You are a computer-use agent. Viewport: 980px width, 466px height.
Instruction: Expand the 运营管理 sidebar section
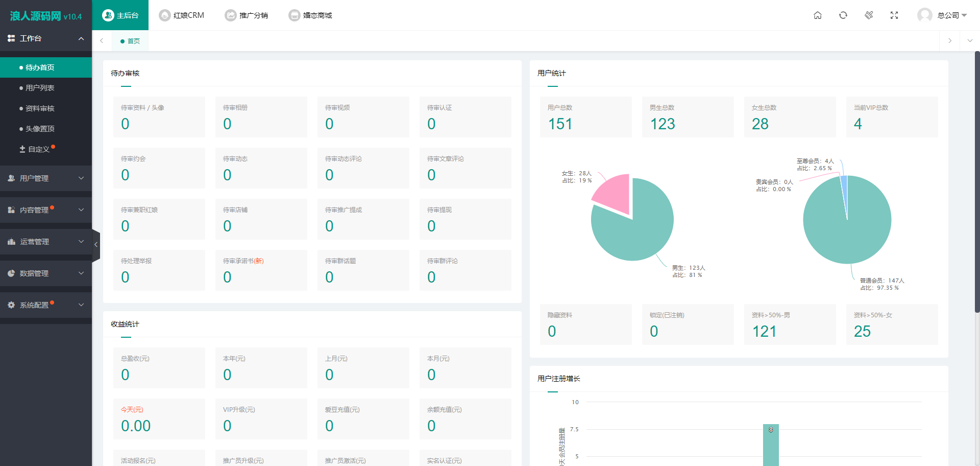(x=46, y=242)
